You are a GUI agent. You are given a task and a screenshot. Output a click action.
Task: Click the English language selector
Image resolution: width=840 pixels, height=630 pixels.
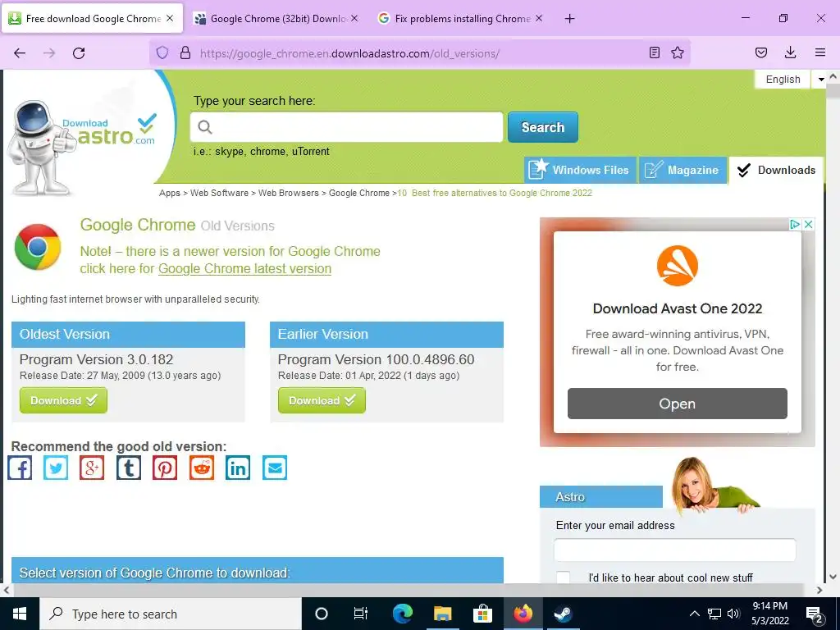click(x=783, y=80)
